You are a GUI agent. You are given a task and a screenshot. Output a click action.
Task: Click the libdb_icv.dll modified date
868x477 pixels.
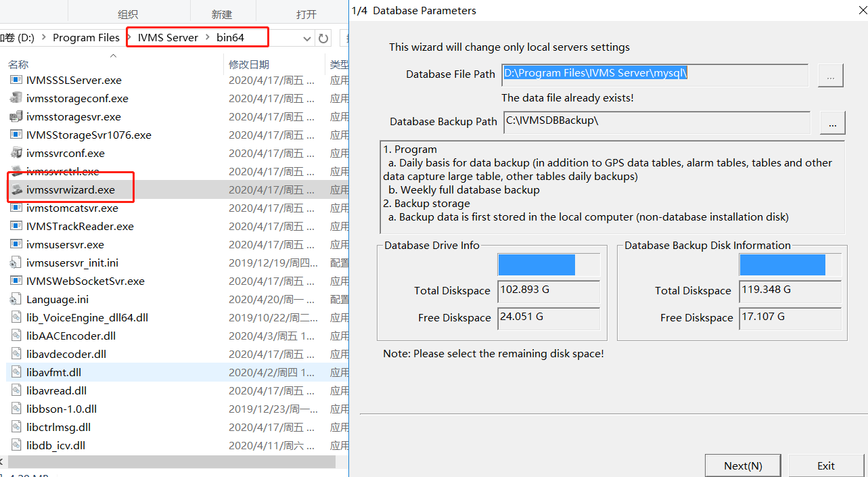271,445
